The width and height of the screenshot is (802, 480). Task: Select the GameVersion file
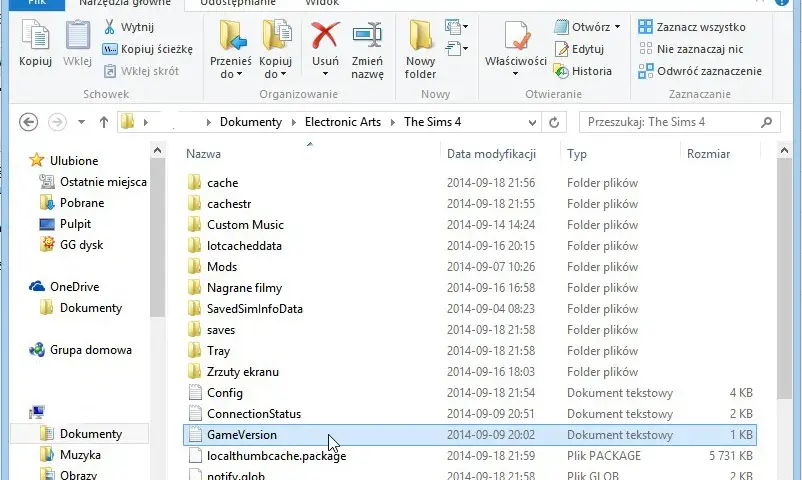[x=470, y=434]
